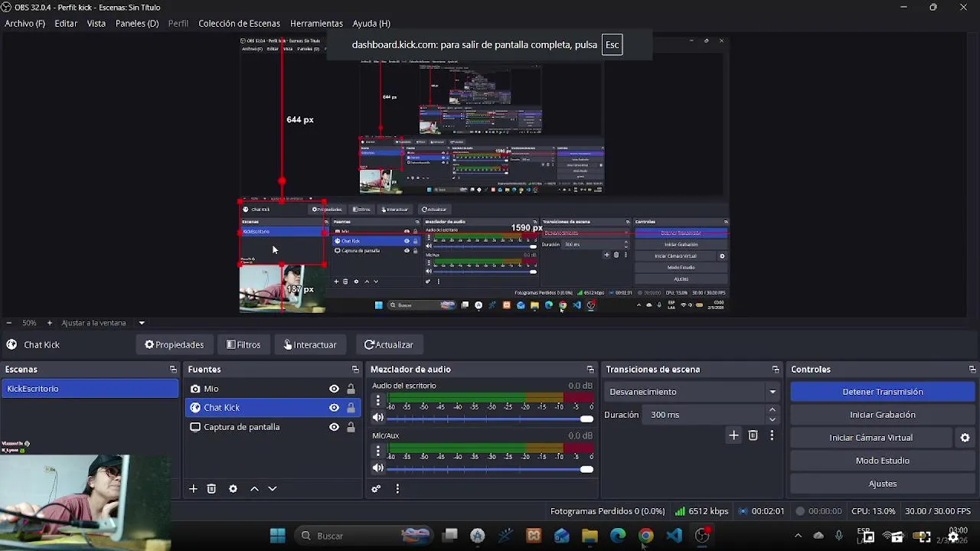Open Filtros for the selected source

pos(243,345)
